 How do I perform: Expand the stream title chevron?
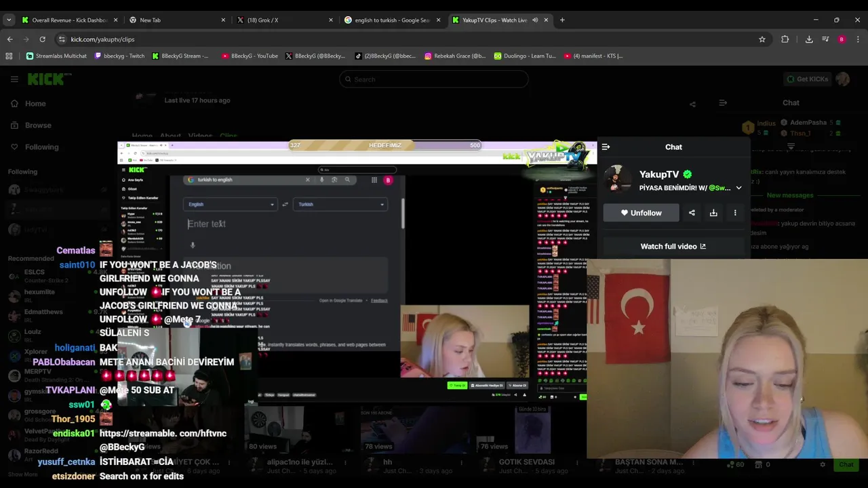coord(738,188)
